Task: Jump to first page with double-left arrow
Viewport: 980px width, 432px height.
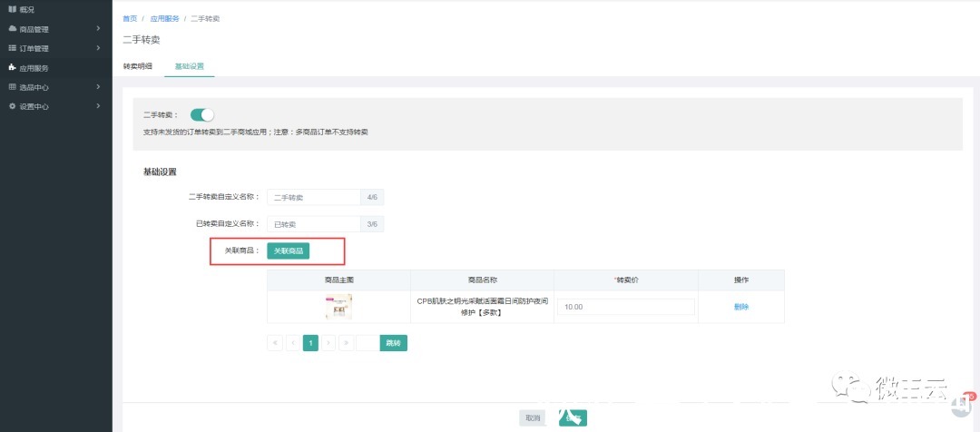Action: coord(275,342)
